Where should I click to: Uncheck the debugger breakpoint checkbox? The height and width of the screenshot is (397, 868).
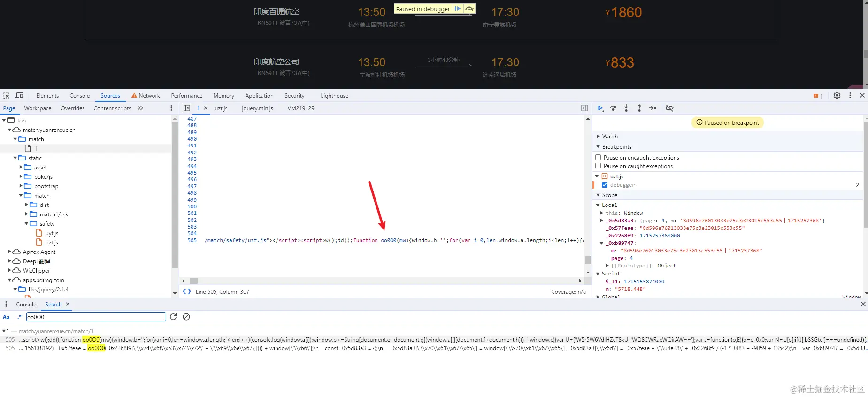coord(605,185)
